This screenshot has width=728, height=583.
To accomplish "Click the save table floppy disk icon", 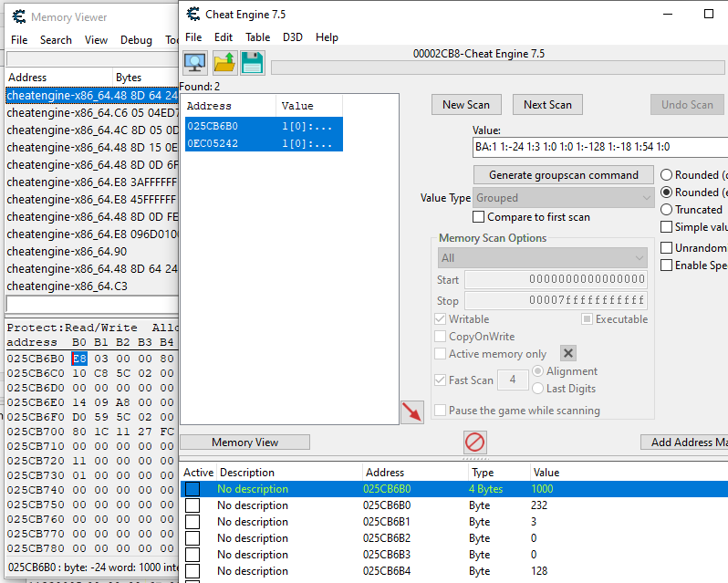I will [x=253, y=62].
